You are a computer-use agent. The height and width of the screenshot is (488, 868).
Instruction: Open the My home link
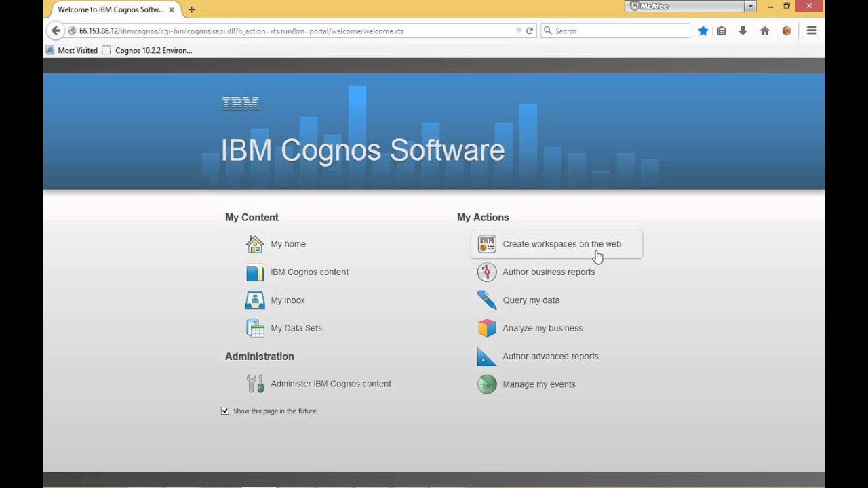(288, 244)
